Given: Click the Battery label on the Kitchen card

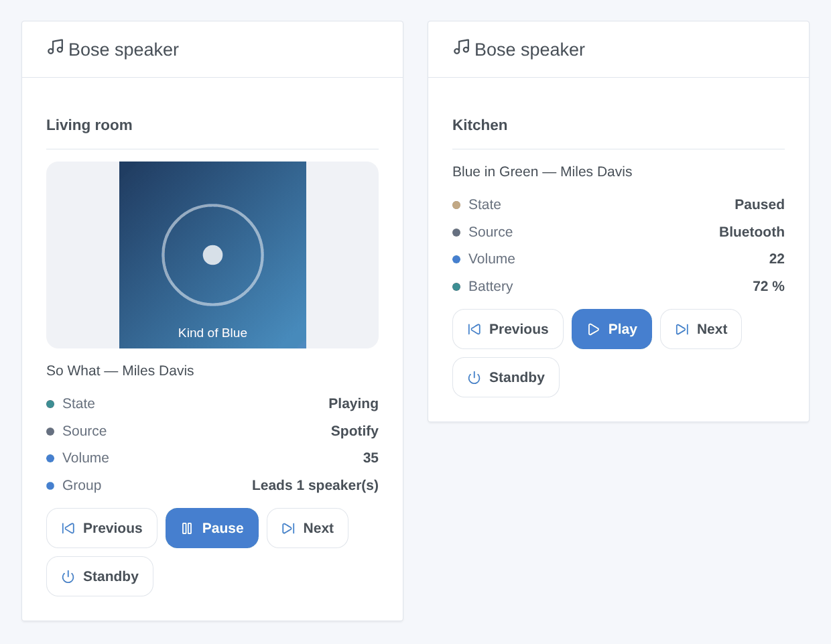Looking at the screenshot, I should point(491,286).
